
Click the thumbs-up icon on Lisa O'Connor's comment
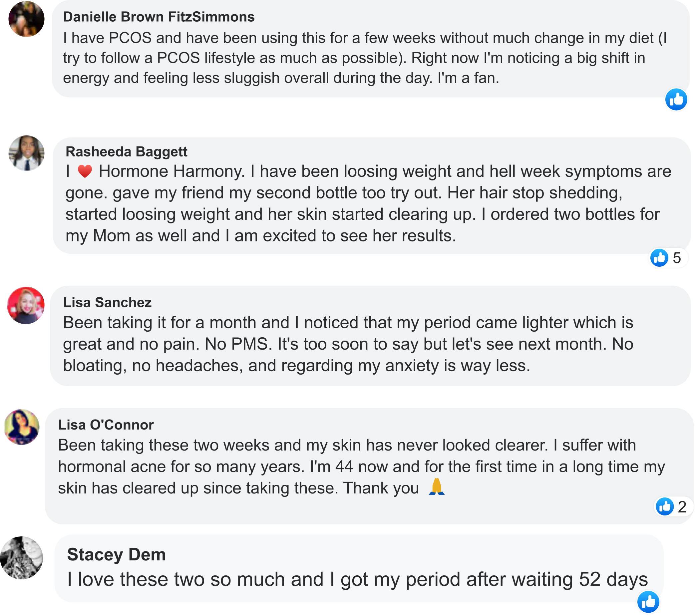pyautogui.click(x=664, y=507)
